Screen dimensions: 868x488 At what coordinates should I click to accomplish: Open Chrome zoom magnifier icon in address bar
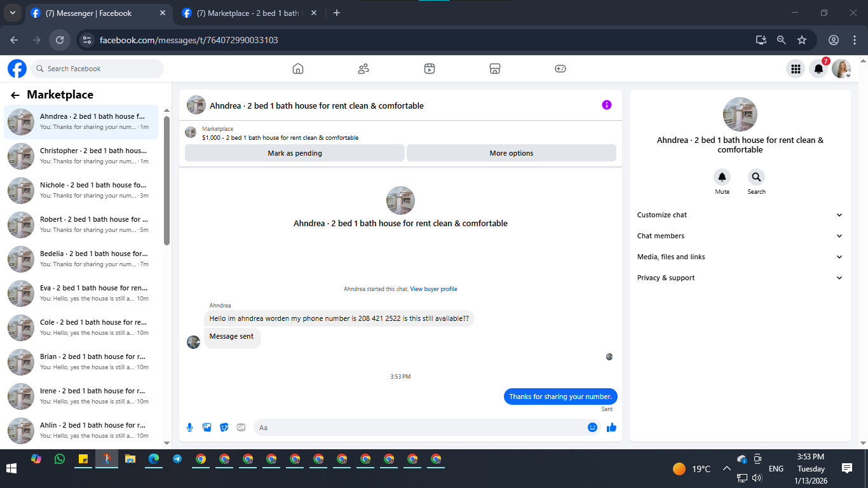(782, 40)
